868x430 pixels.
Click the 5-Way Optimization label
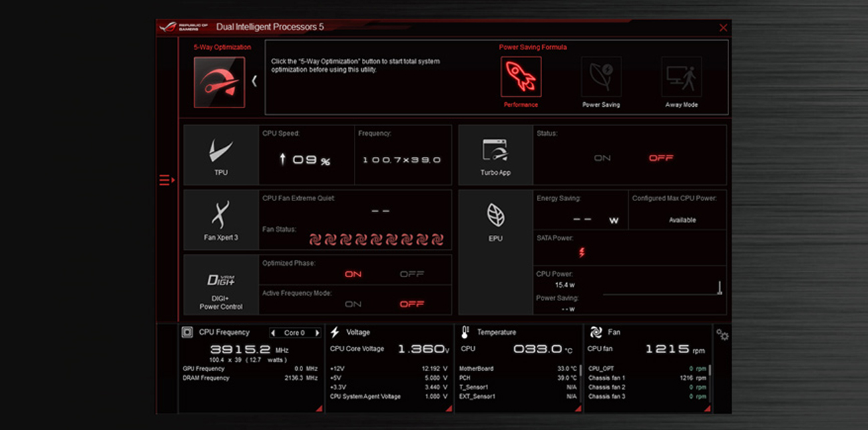point(222,47)
